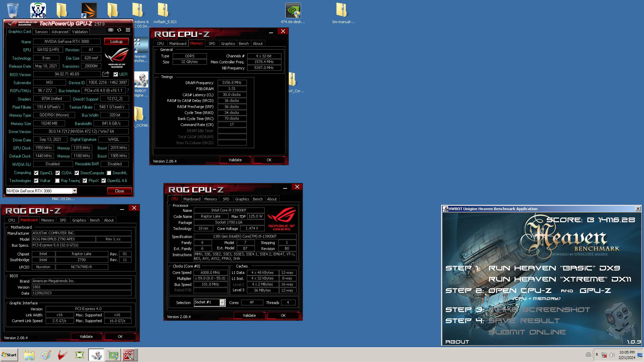Switch to the Advanced tab in GPU-Z
The image size is (644, 362).
[60, 32]
